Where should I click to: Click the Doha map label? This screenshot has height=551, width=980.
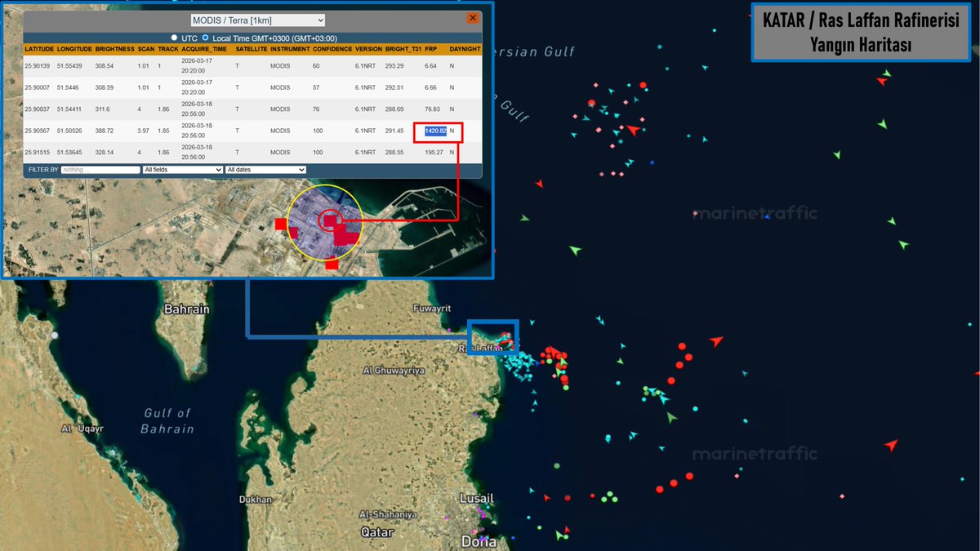pos(479,541)
